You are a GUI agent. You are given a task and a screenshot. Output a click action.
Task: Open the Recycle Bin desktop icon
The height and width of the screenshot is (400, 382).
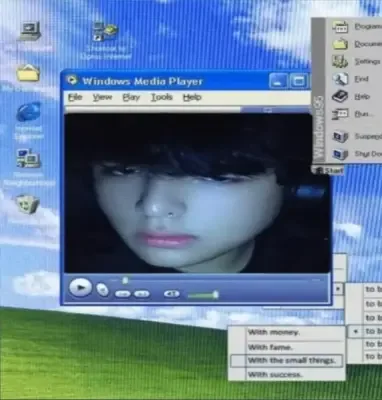point(28,204)
